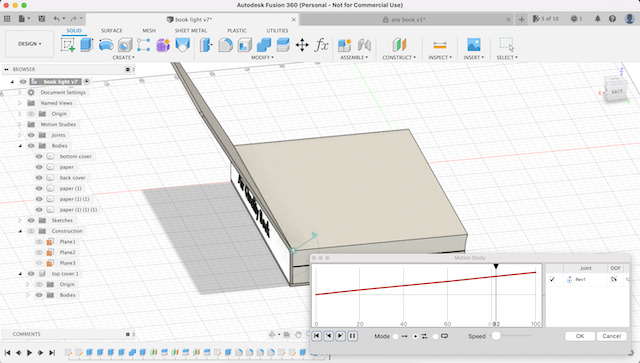Toggle visibility of paper (1) body
Viewport: 640px width, 363px height.
tap(39, 188)
